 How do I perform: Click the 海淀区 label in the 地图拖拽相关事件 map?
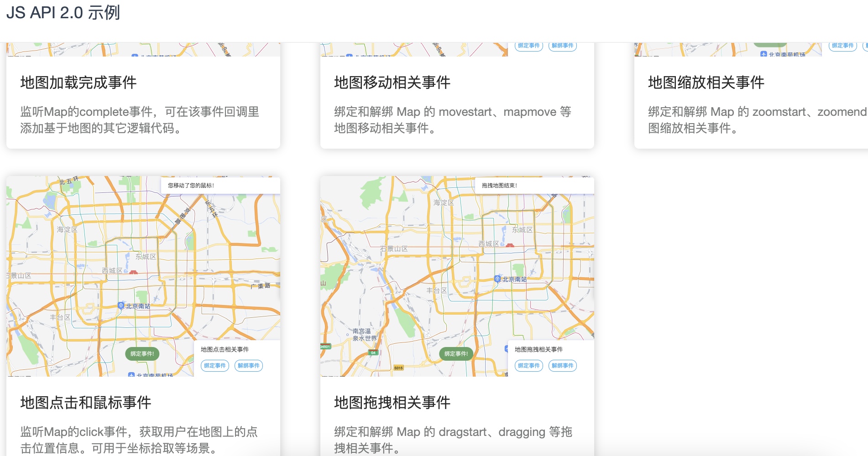coord(444,202)
